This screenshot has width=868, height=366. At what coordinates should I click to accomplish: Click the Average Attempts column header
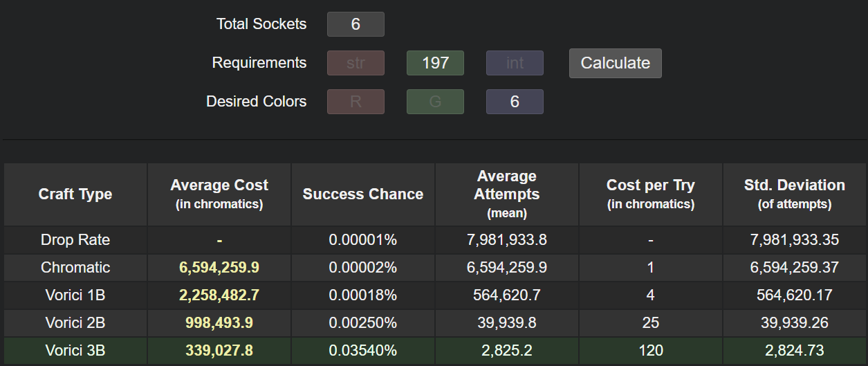(507, 194)
